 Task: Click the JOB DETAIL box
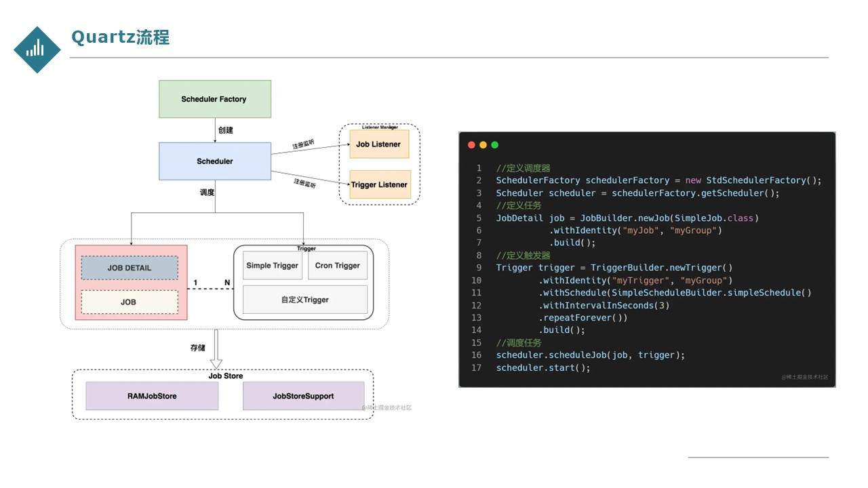130,268
